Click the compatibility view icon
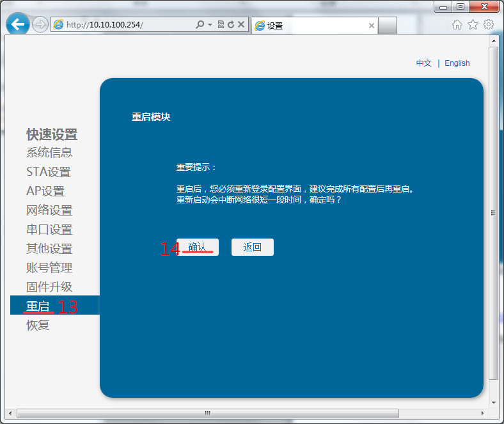The width and height of the screenshot is (504, 424). [221, 25]
